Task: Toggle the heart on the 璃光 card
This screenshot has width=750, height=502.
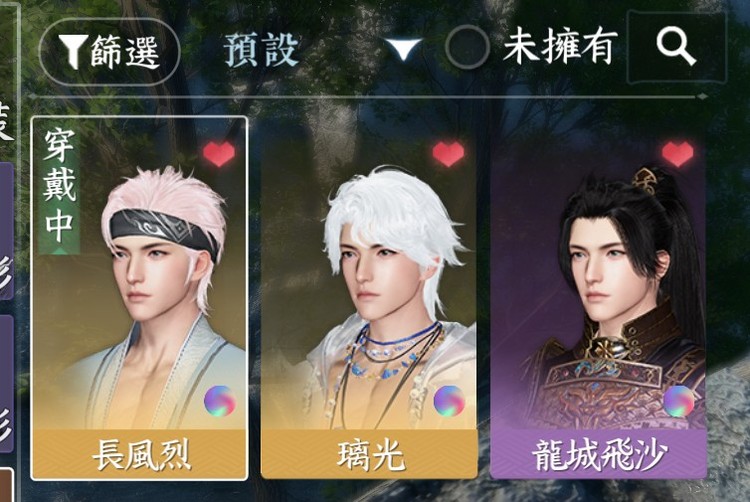Action: coord(449,153)
